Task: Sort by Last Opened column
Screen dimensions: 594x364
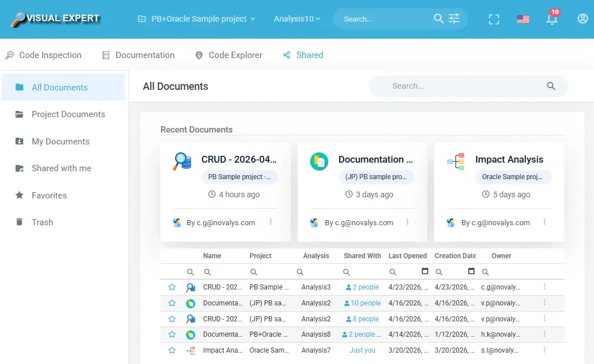Action: tap(407, 256)
